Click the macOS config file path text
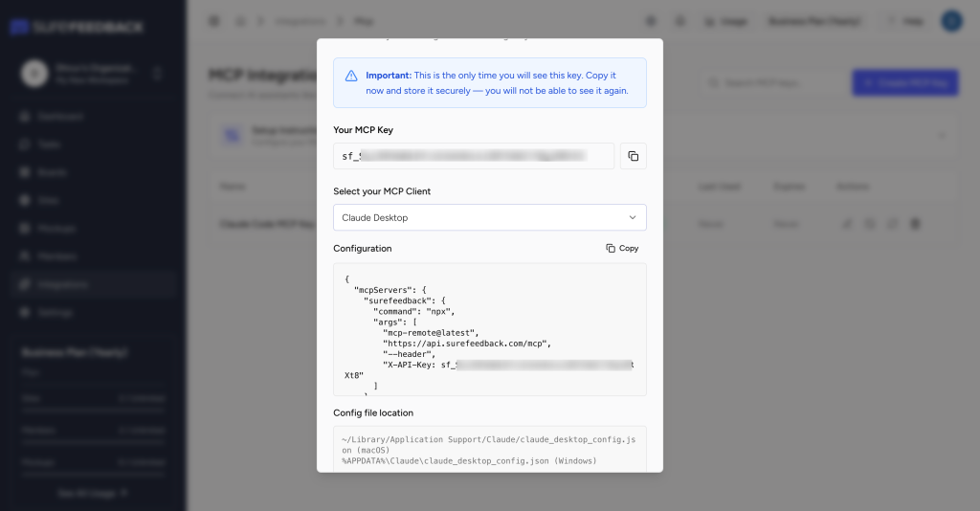The image size is (980, 511). coord(489,445)
